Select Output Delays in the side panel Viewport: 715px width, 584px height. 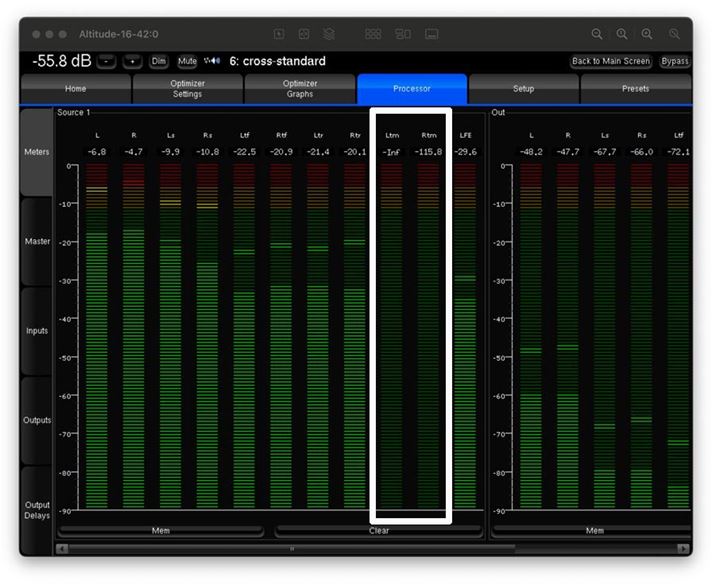tap(36, 510)
